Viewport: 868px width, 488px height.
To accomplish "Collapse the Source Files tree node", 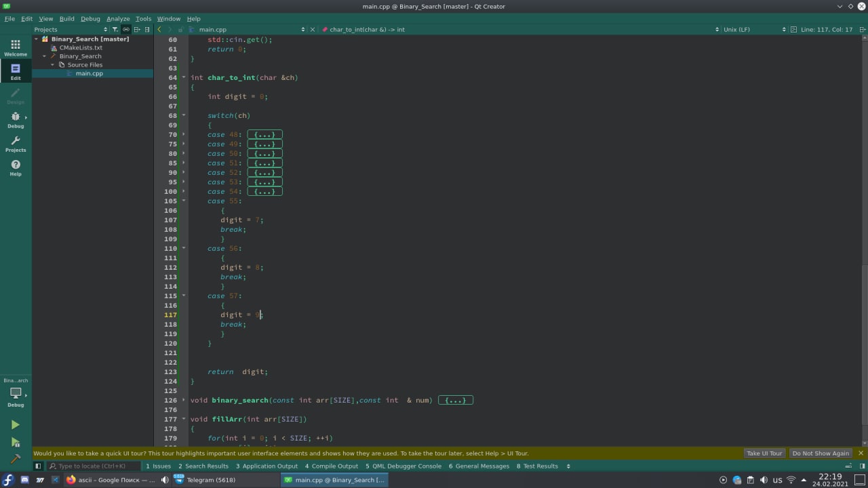I will pos(53,65).
